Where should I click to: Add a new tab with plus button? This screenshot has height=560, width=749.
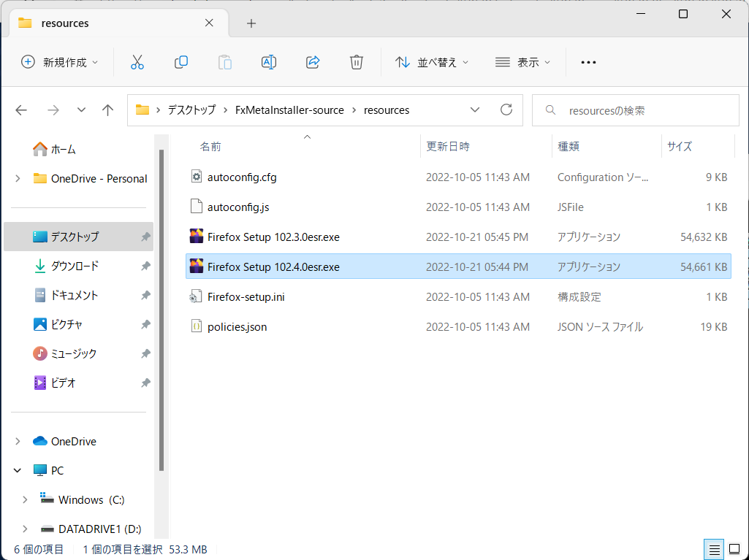[251, 23]
